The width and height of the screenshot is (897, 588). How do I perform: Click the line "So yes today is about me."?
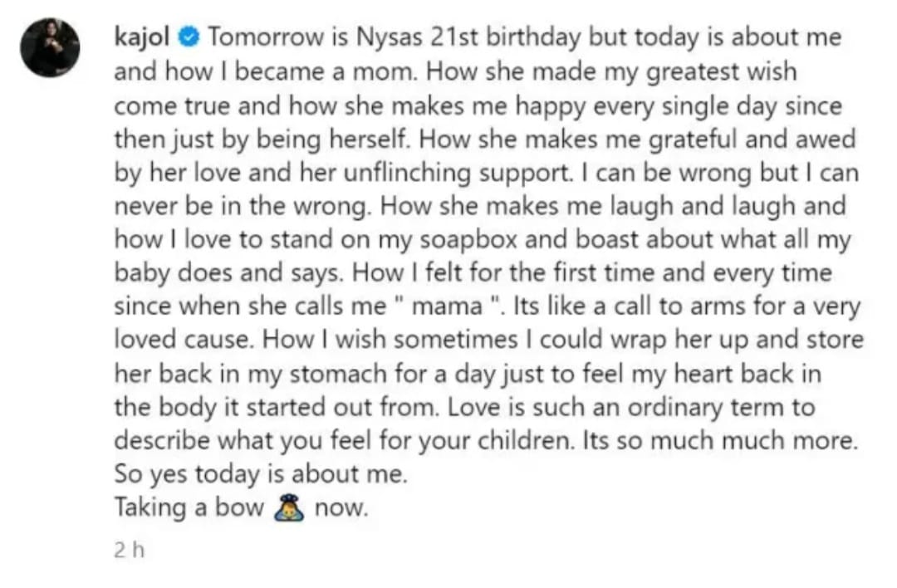(x=261, y=475)
